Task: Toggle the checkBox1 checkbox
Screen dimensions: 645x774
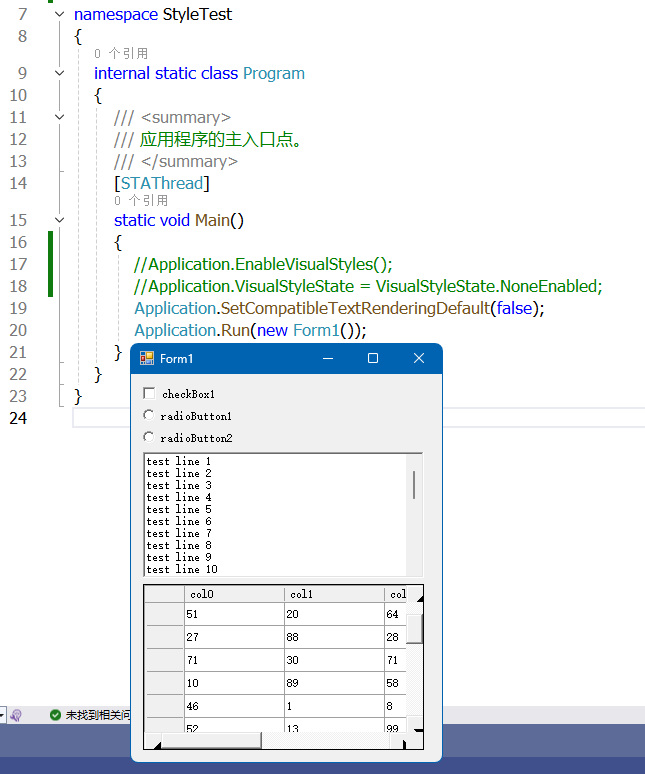Action: click(x=149, y=393)
